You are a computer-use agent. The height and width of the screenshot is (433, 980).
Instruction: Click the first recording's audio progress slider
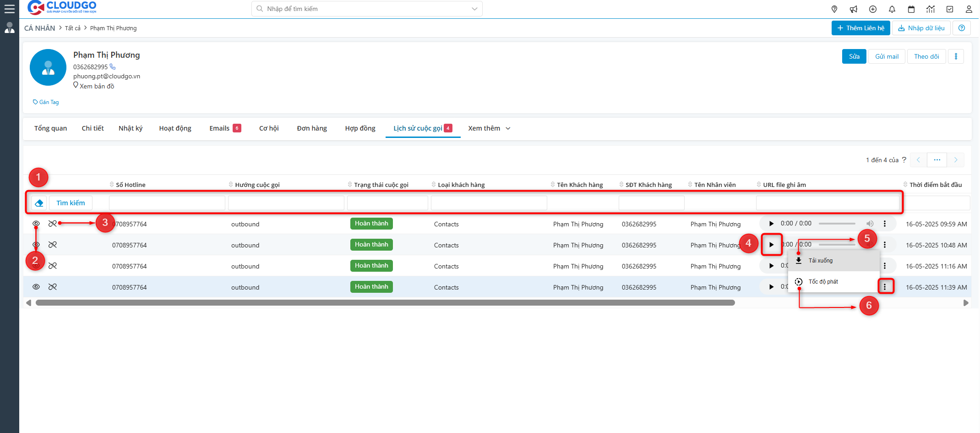click(x=837, y=224)
